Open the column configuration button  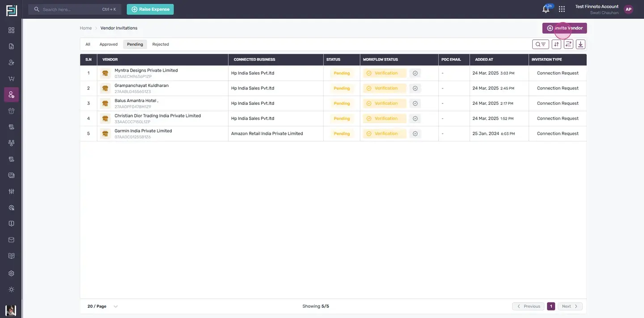point(568,44)
